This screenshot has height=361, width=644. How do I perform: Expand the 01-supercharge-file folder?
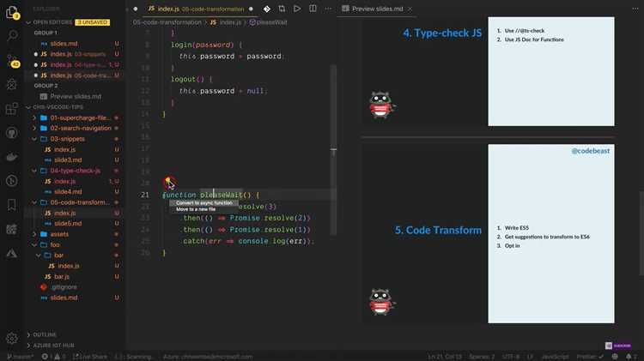pyautogui.click(x=80, y=117)
